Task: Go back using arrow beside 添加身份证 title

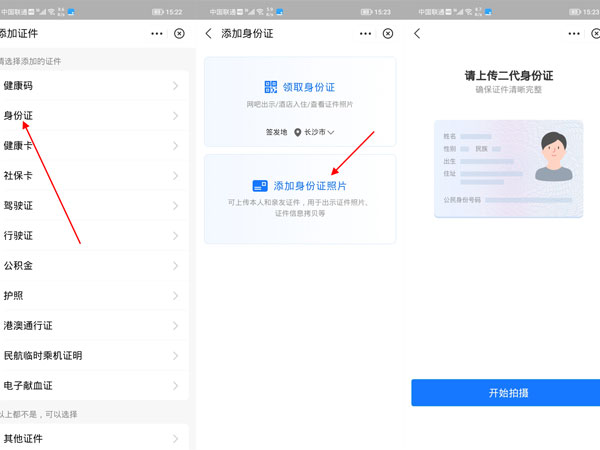Action: tap(209, 33)
